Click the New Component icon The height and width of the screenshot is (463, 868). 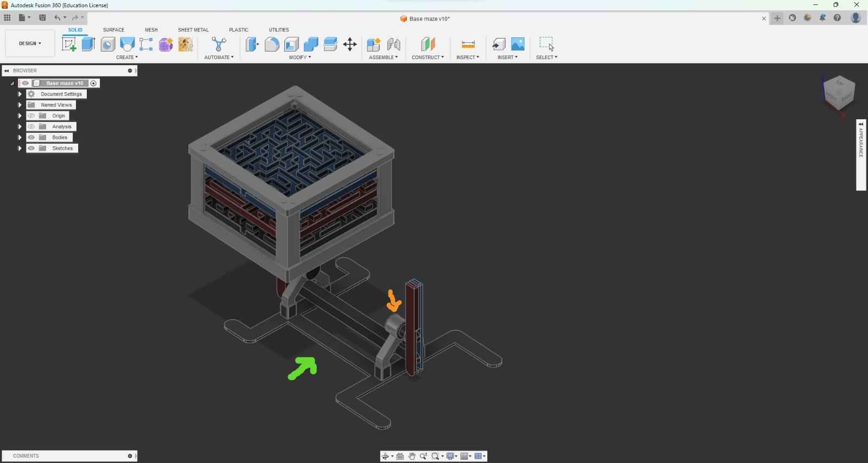374,44
